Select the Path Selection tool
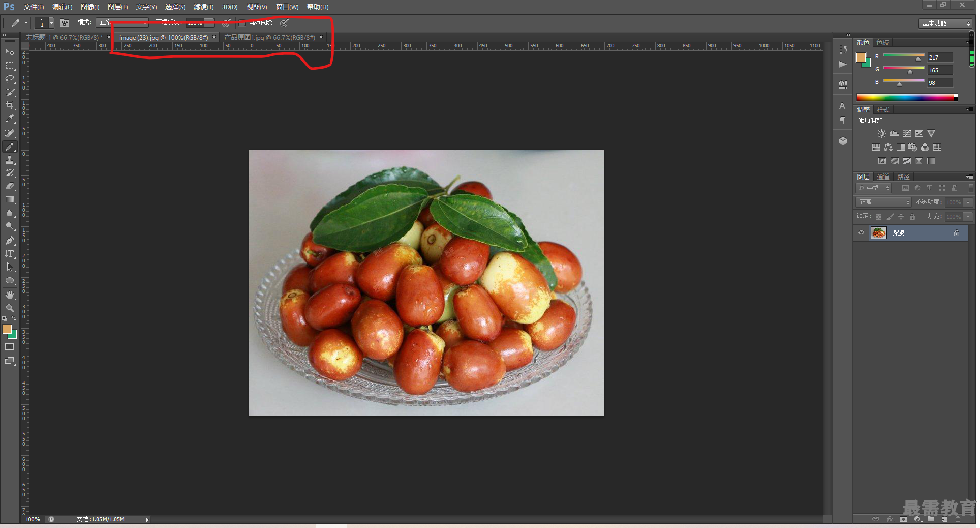This screenshot has height=528, width=980. click(10, 267)
